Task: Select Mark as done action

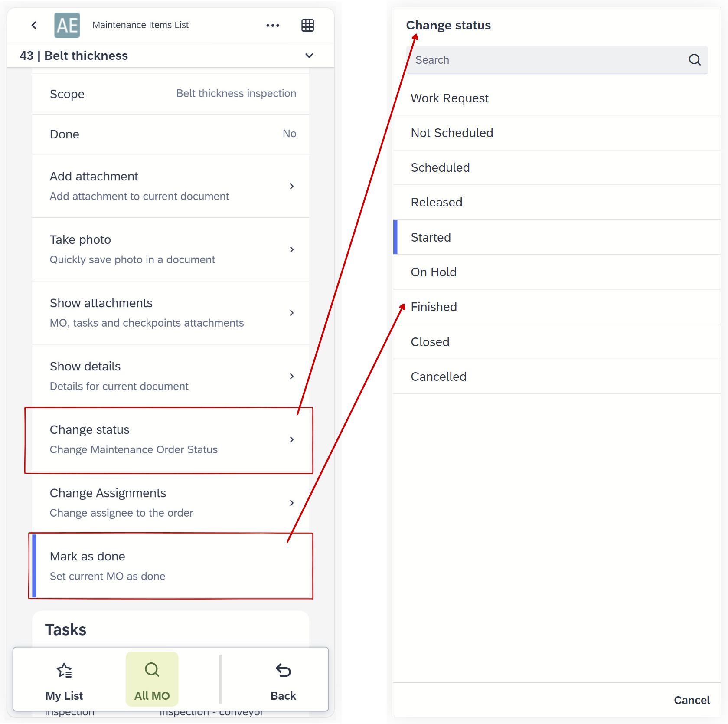Action: pos(170,566)
